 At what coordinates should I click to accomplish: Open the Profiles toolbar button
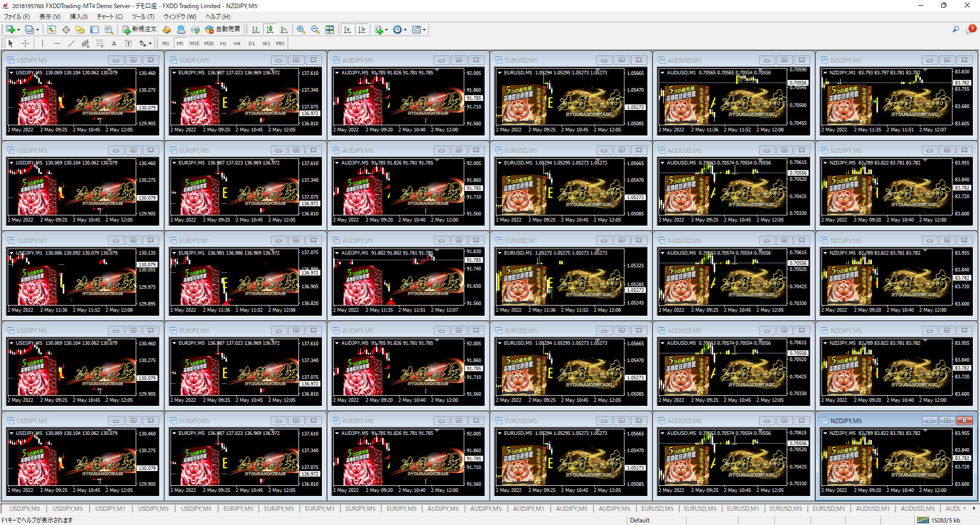[29, 30]
